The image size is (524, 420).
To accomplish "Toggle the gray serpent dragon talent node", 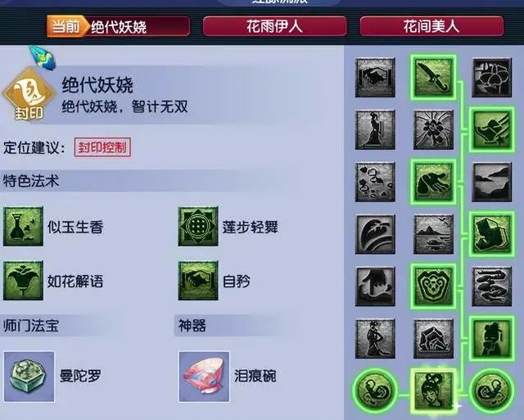I will point(491,287).
